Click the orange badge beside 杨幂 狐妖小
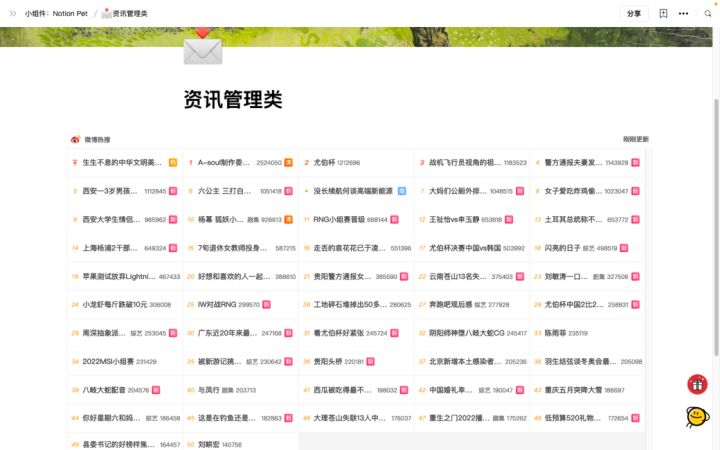This screenshot has width=720, height=450. click(288, 219)
